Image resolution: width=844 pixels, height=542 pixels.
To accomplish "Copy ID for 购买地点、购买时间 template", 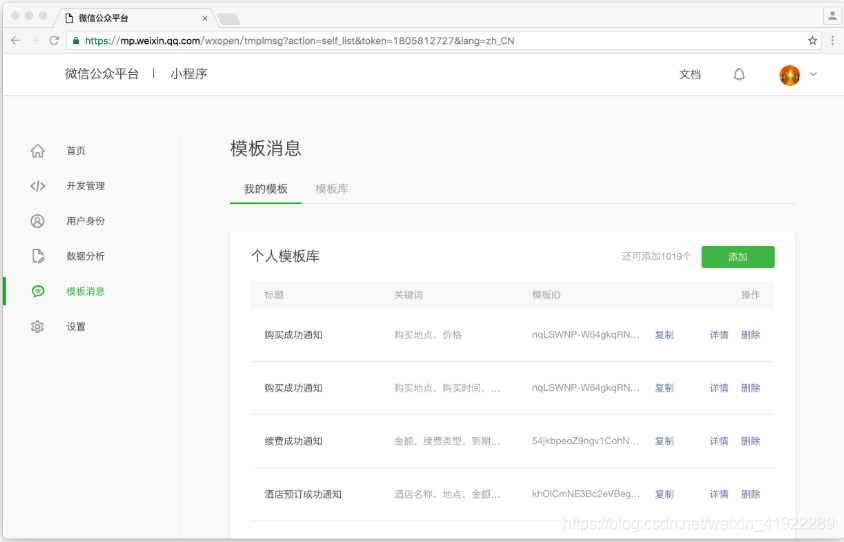I will coord(664,388).
